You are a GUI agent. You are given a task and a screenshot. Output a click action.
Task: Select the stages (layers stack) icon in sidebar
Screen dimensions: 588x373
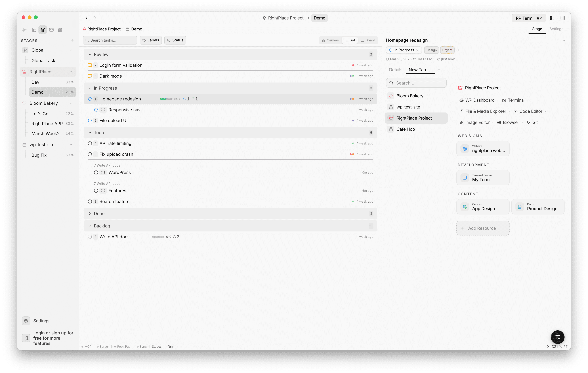coord(42,30)
